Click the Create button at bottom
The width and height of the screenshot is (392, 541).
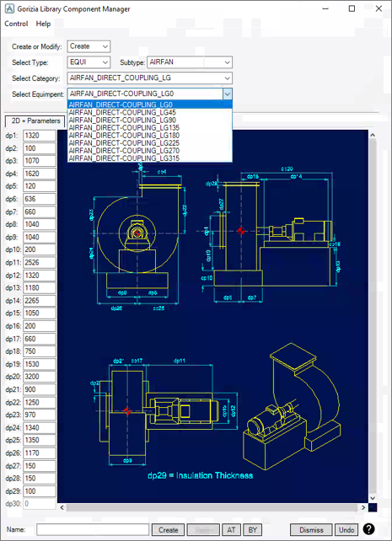tap(169, 529)
